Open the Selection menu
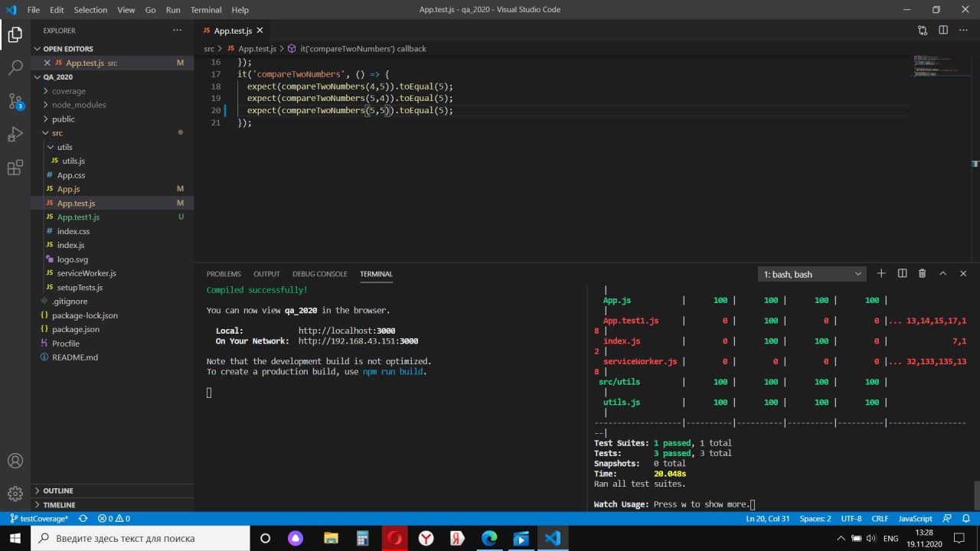 point(90,10)
